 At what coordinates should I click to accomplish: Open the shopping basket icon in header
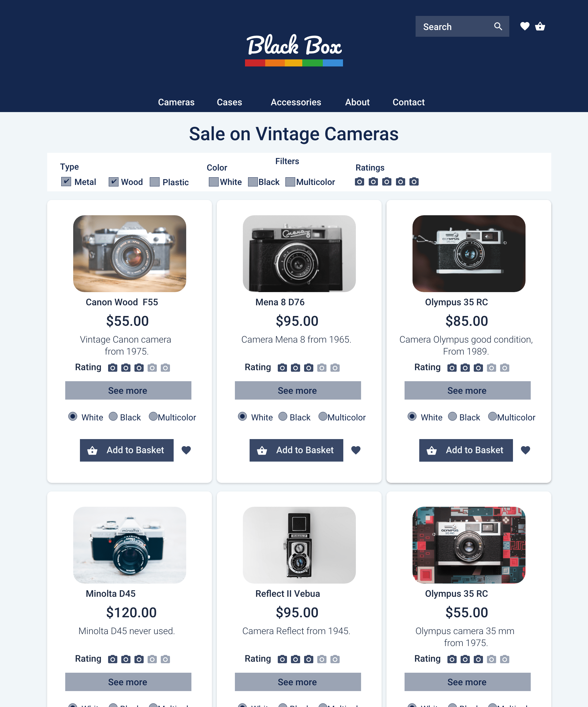(x=540, y=26)
